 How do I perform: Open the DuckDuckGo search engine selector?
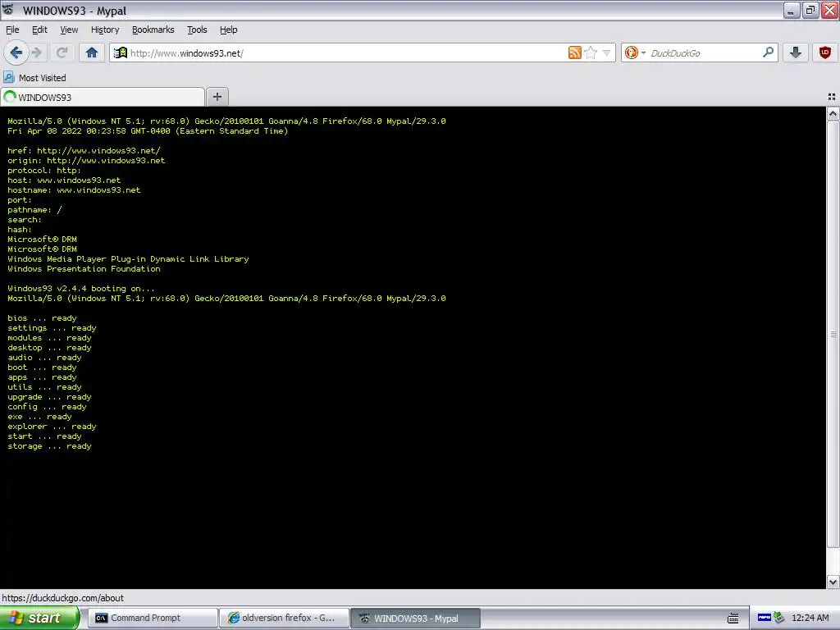click(636, 52)
